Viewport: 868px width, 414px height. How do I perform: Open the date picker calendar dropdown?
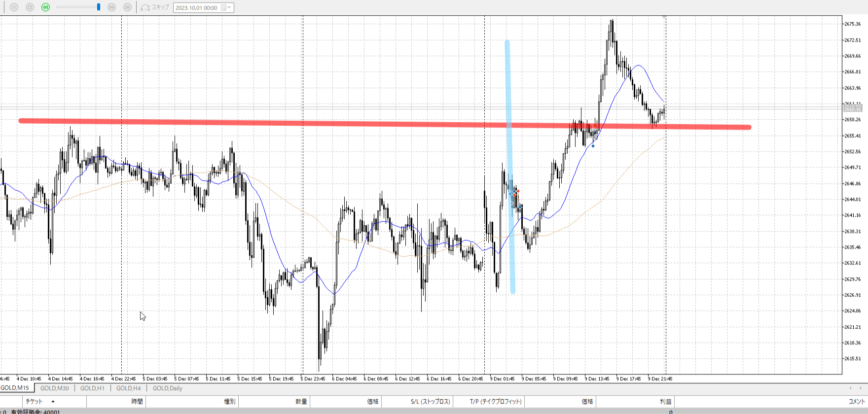[x=226, y=8]
